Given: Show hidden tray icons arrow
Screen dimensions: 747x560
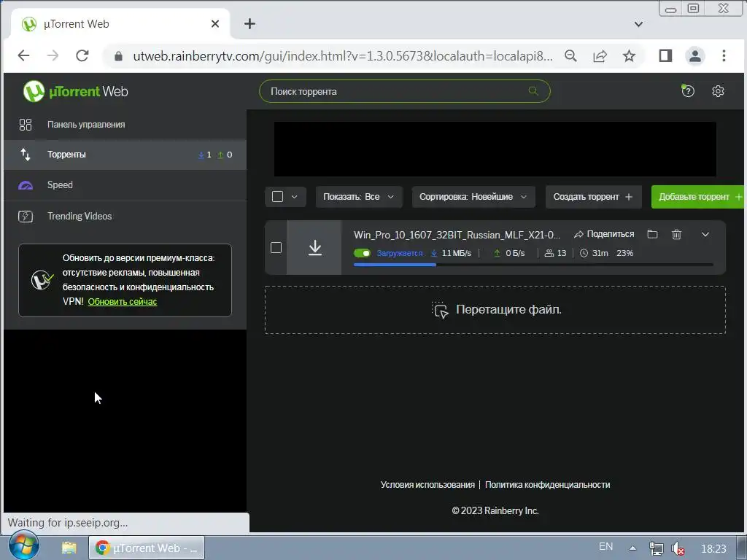Looking at the screenshot, I should (632, 548).
